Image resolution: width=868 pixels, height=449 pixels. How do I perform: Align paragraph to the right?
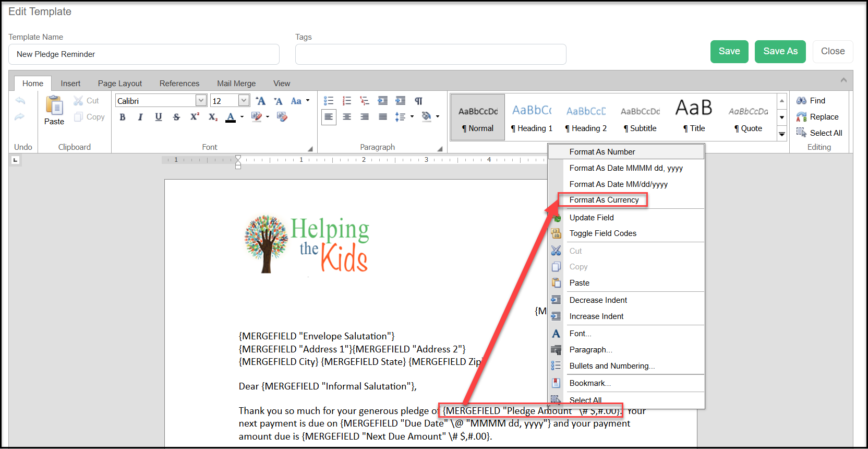(x=365, y=117)
